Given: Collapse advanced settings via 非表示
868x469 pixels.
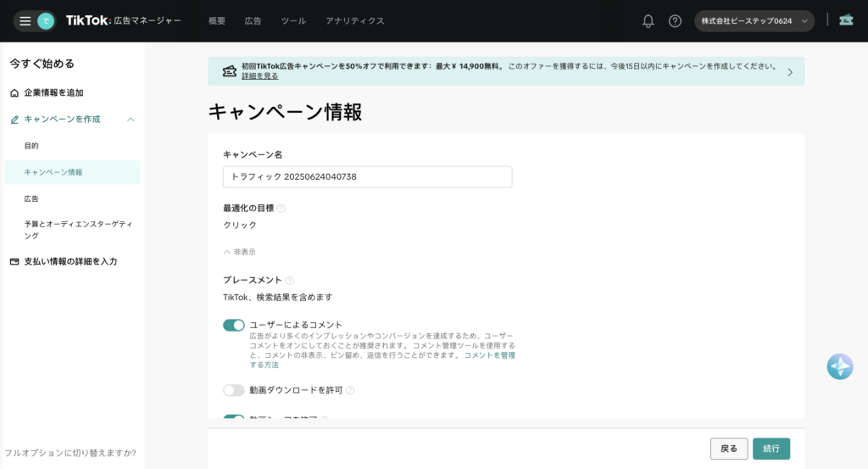Looking at the screenshot, I should coord(240,252).
